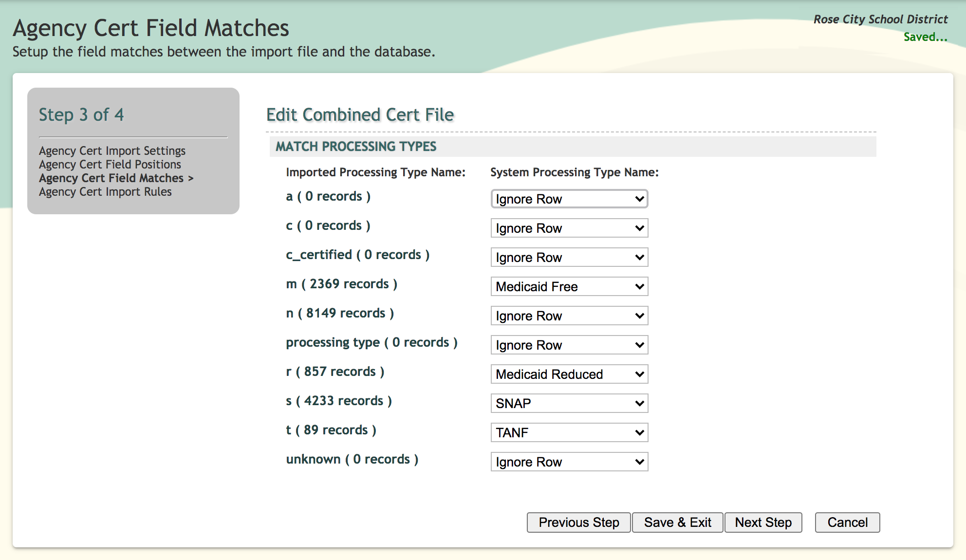Click the Previous Step button
This screenshot has width=966, height=560.
click(x=578, y=523)
